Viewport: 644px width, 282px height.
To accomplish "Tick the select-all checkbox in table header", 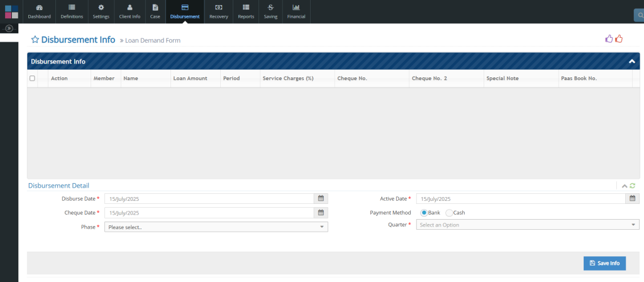I will click(x=32, y=79).
